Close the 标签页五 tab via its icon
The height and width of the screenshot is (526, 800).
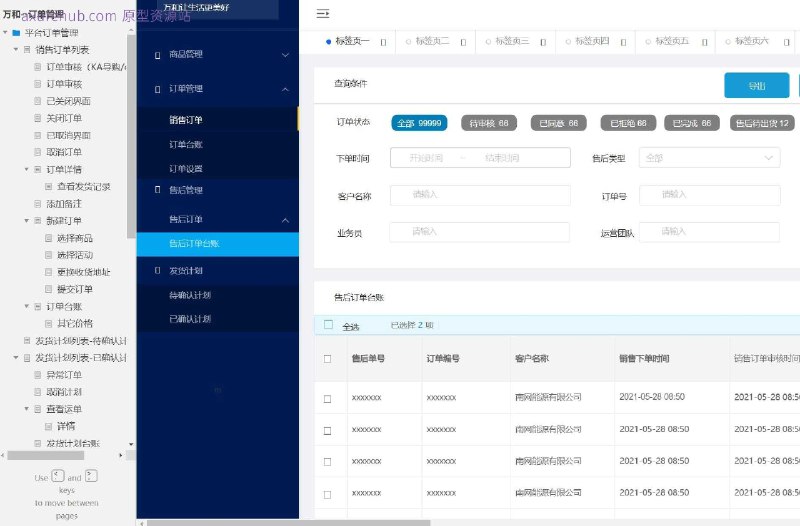(x=704, y=42)
